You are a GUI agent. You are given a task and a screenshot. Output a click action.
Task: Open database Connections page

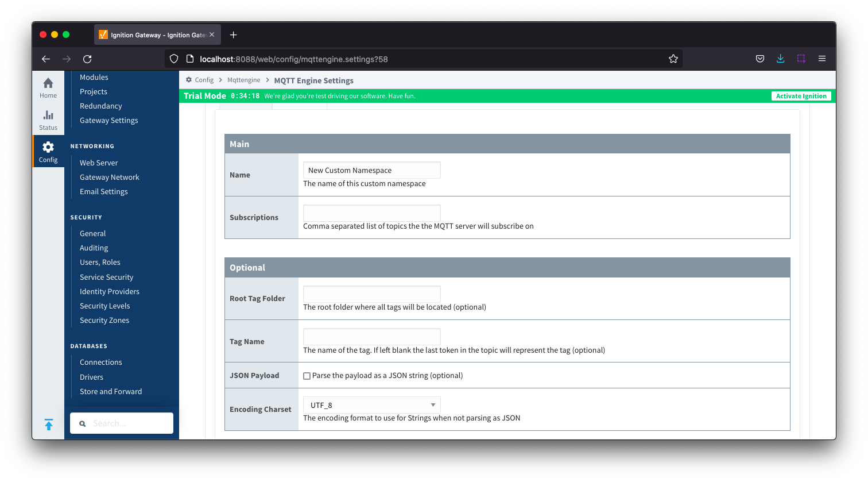(x=101, y=362)
